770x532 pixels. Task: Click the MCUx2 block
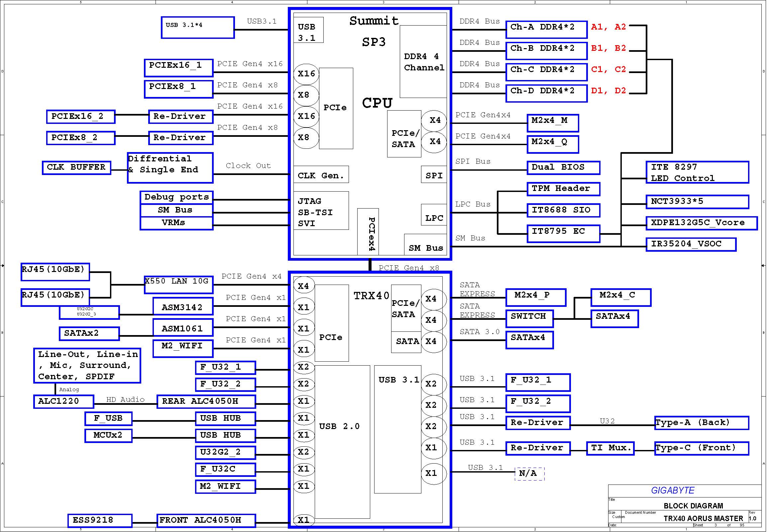(109, 436)
